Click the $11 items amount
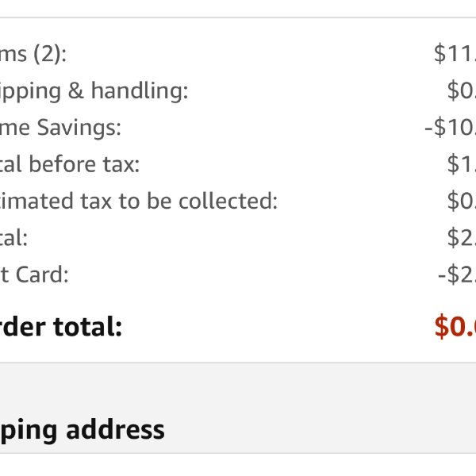Image resolution: width=476 pixels, height=476 pixels. pyautogui.click(x=455, y=54)
